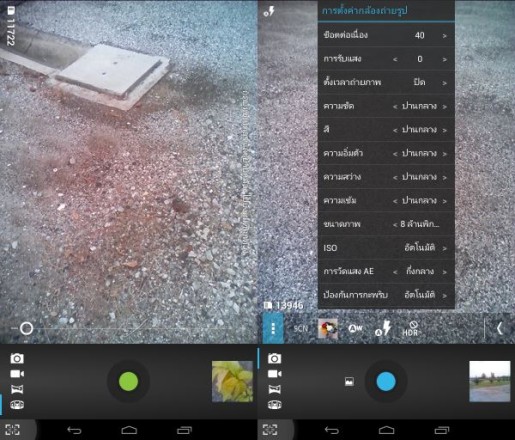Screen dimensions: 515x440
Task: Raise ความอิ่มตัว with its right arrow
Action: 445,154
